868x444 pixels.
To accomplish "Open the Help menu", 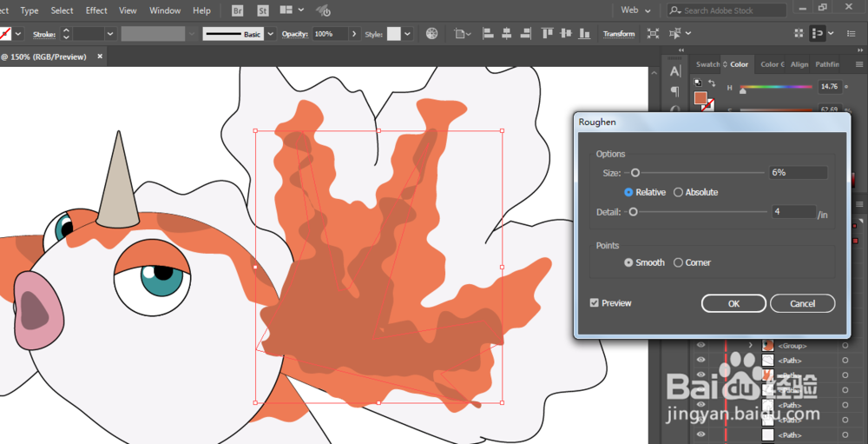I will pyautogui.click(x=201, y=10).
